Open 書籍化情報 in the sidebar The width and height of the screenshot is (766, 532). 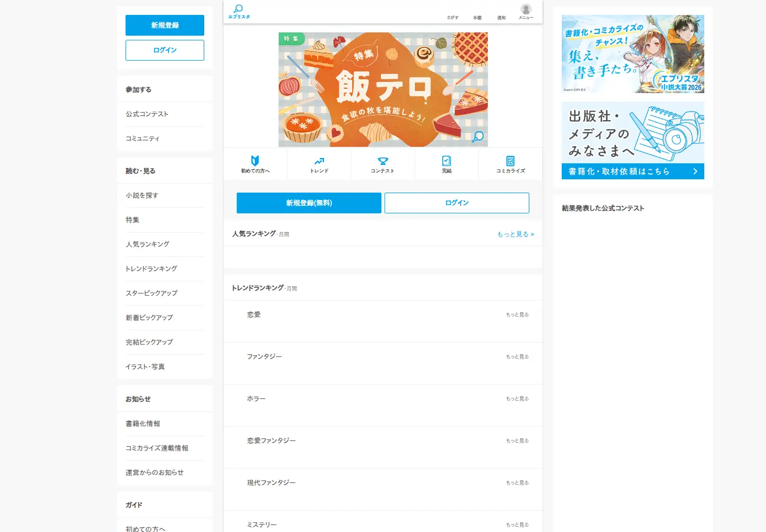click(165, 423)
